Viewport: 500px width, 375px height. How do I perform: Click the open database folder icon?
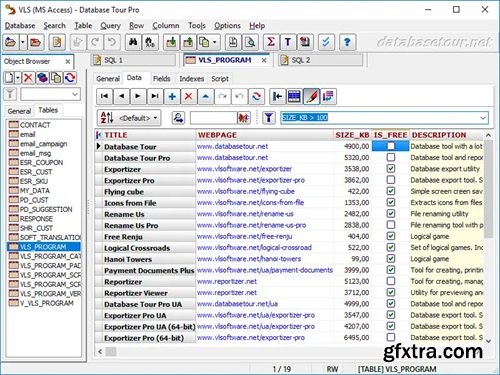click(11, 42)
